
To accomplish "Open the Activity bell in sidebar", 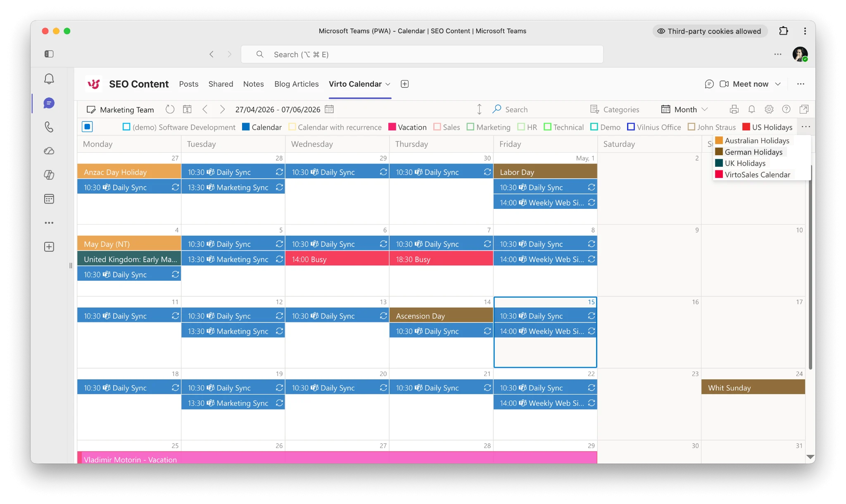I will click(x=49, y=79).
